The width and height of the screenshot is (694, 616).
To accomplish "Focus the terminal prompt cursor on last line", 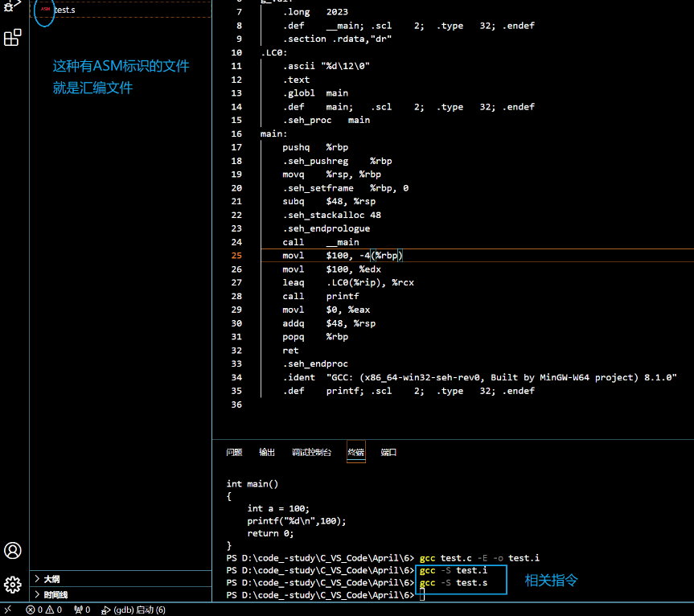I will (422, 595).
